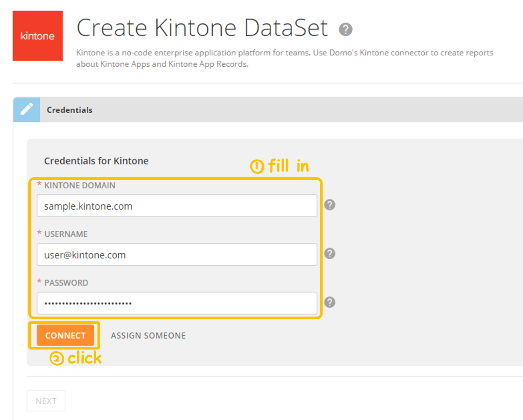
Task: Click the Kintone connector description text
Action: (x=285, y=59)
